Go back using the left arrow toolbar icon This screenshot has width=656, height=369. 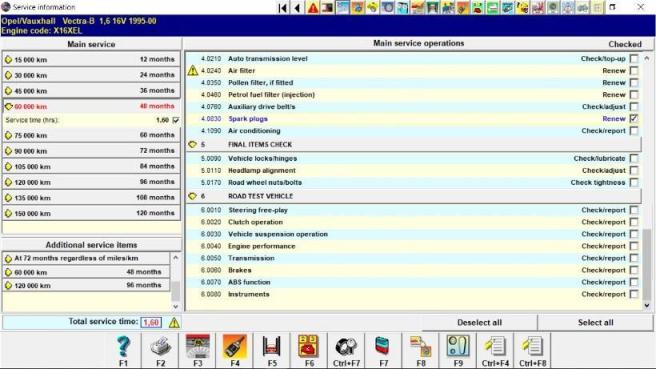click(297, 8)
